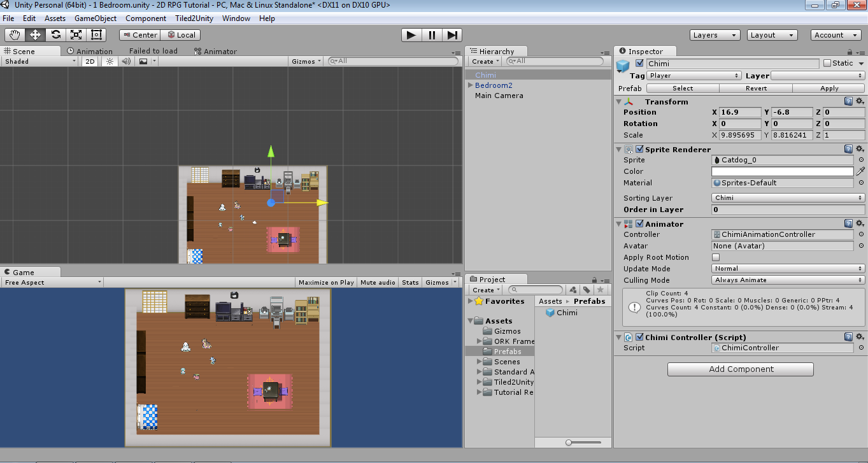Open Sprite Renderer gear settings menu
The height and width of the screenshot is (463, 868).
pos(859,149)
